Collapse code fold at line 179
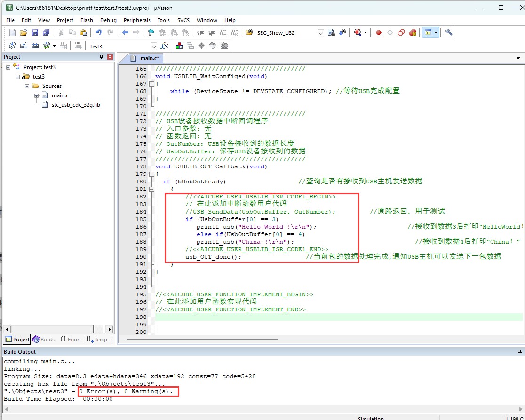Screen dimensions: 525x420 (x=151, y=174)
